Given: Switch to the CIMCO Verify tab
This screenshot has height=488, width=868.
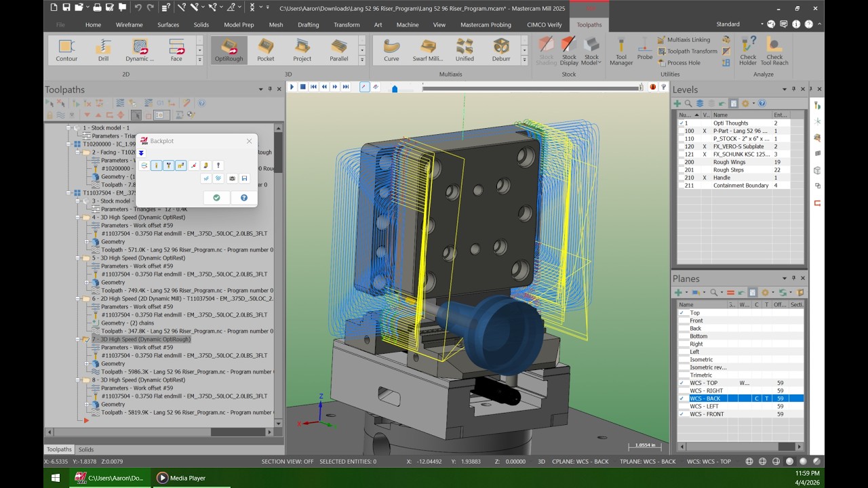Looking at the screenshot, I should click(x=545, y=24).
